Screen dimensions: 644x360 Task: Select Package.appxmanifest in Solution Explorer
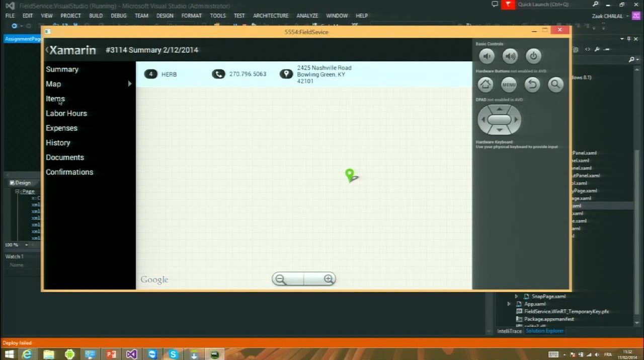pos(549,319)
